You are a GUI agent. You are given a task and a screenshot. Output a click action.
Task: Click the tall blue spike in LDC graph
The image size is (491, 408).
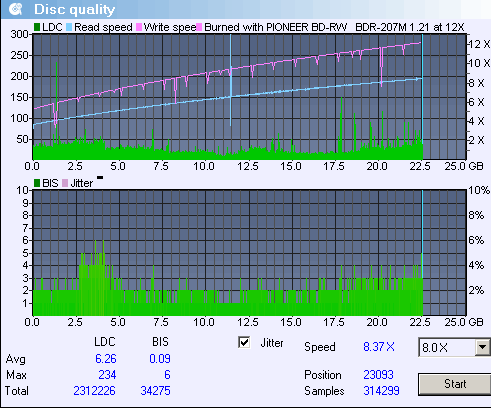(x=230, y=80)
